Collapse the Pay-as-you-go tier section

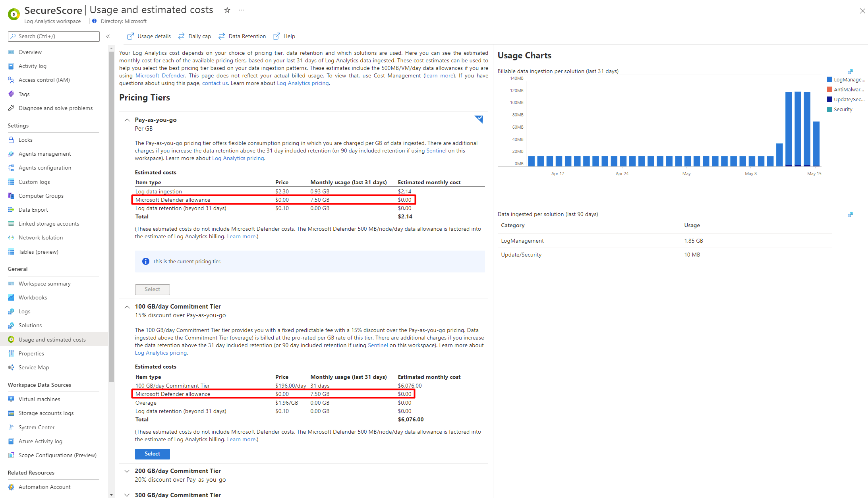[127, 120]
